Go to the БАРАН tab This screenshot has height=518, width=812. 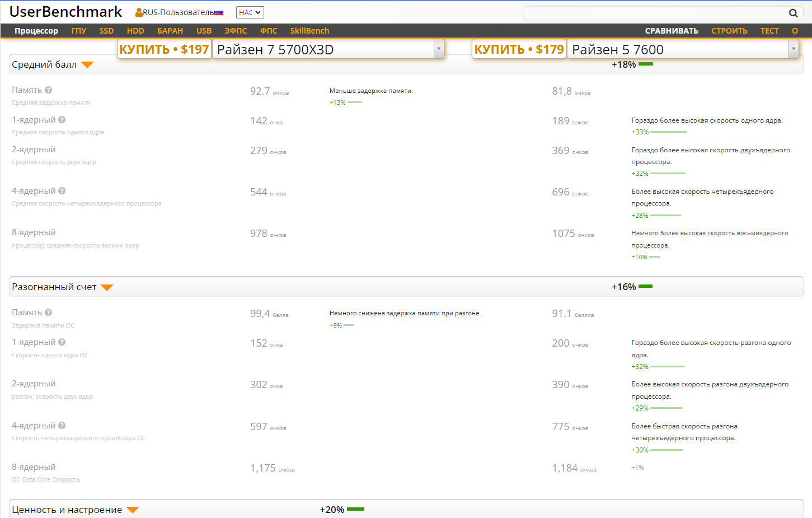coord(170,31)
